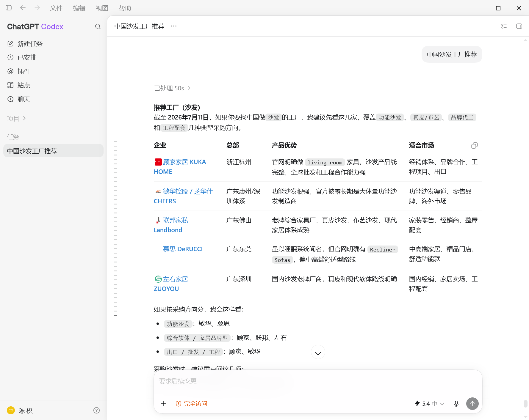Go back with the left arrow
Image resolution: width=529 pixels, height=420 pixels.
click(x=23, y=8)
